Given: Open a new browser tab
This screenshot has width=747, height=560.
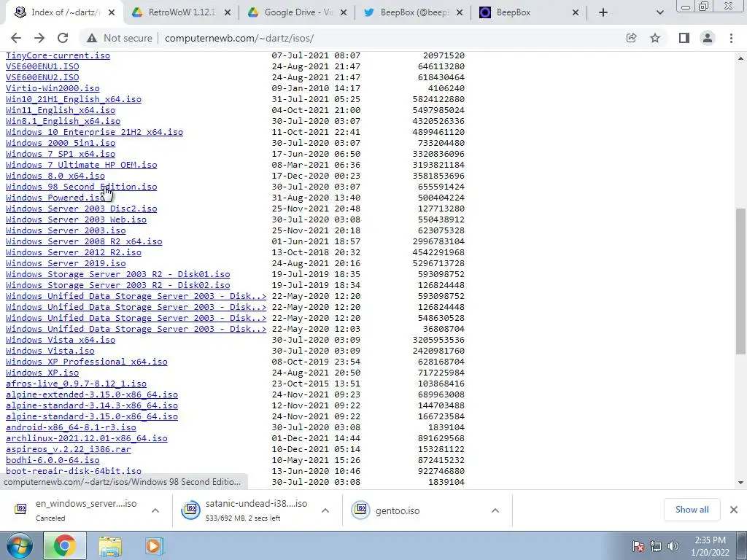Looking at the screenshot, I should [603, 13].
